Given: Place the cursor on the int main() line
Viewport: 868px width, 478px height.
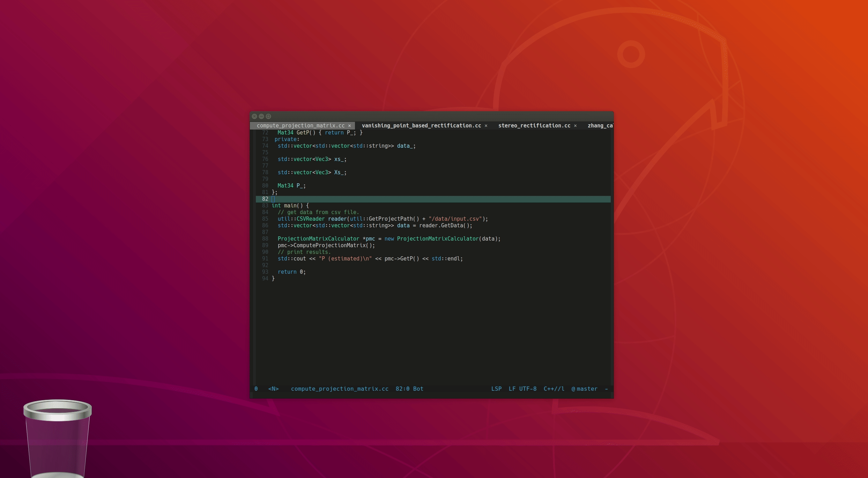Looking at the screenshot, I should (x=290, y=206).
